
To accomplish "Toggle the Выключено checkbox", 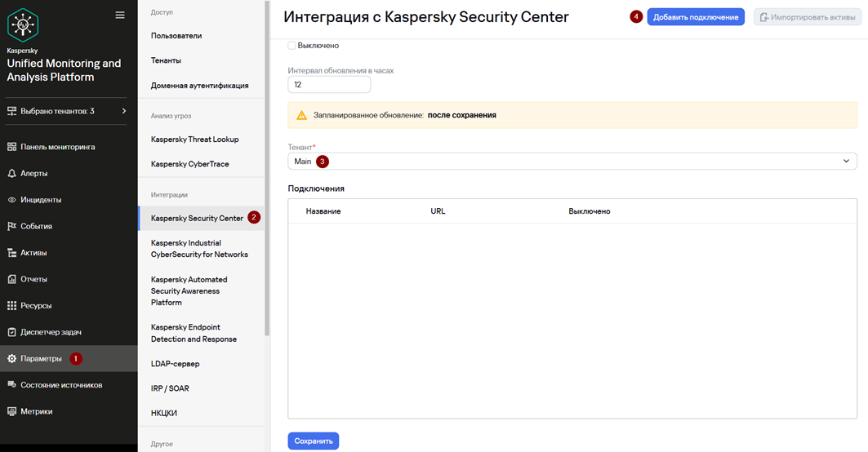I will (x=292, y=46).
